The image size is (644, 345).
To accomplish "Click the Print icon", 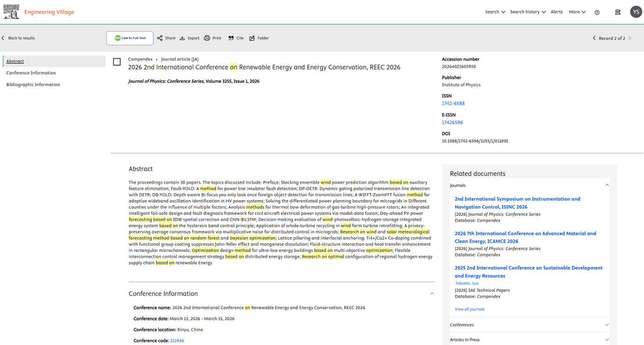I will 207,38.
